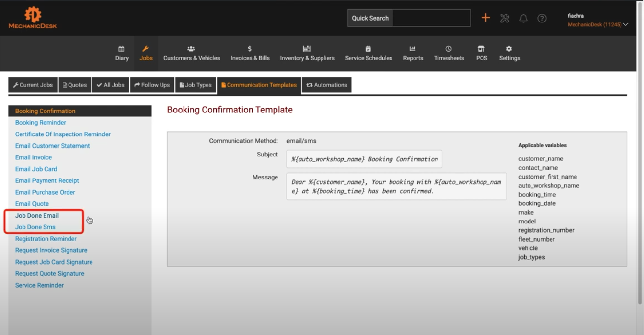This screenshot has height=335, width=644.
Task: Switch to the Quotes tab
Action: pos(75,85)
